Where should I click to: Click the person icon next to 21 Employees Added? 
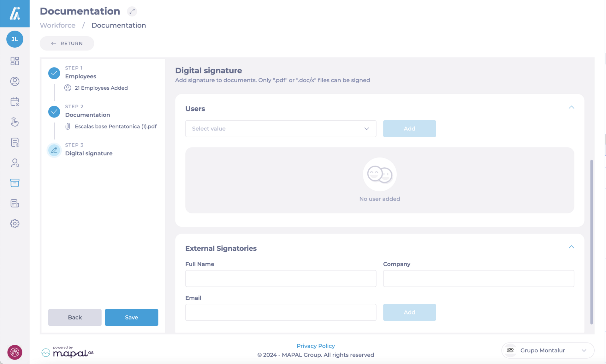click(x=68, y=88)
